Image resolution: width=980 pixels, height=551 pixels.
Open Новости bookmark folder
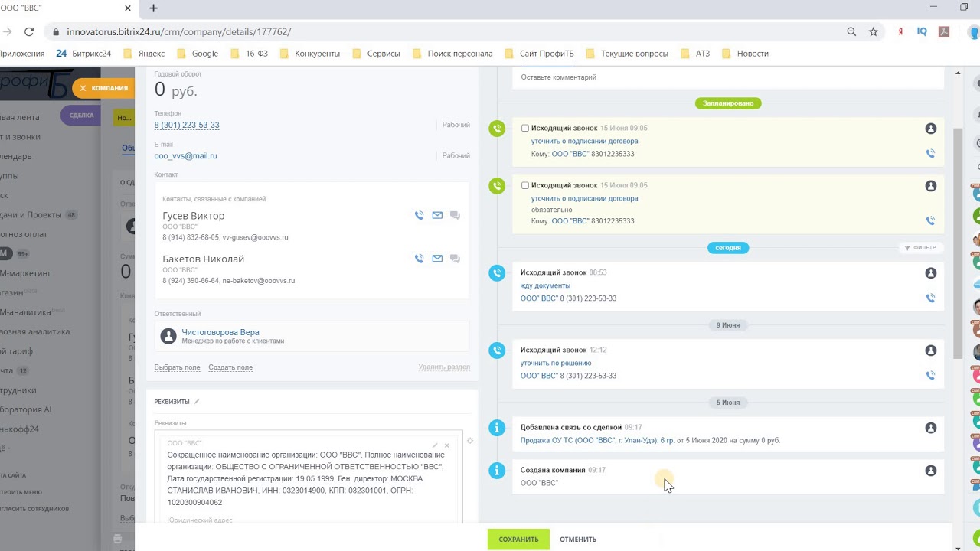point(745,54)
